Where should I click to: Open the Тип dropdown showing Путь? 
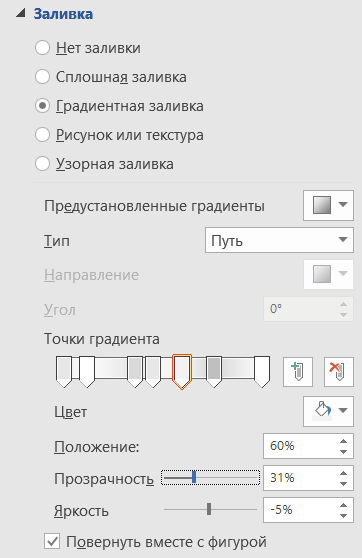coord(279,240)
